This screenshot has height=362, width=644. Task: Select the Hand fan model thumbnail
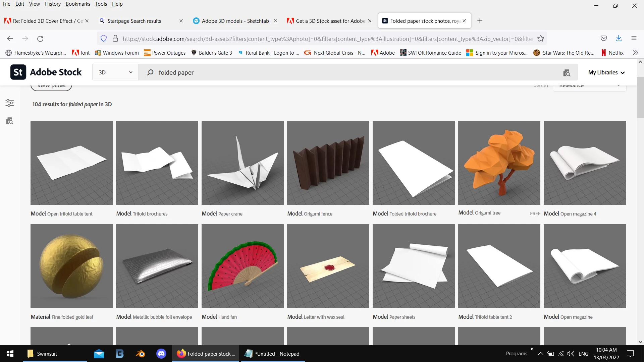click(x=243, y=266)
